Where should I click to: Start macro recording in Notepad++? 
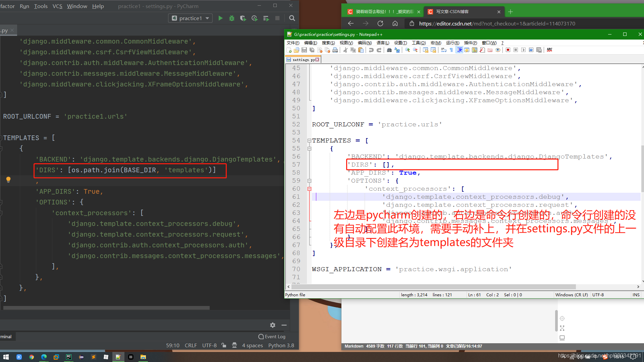(x=508, y=50)
